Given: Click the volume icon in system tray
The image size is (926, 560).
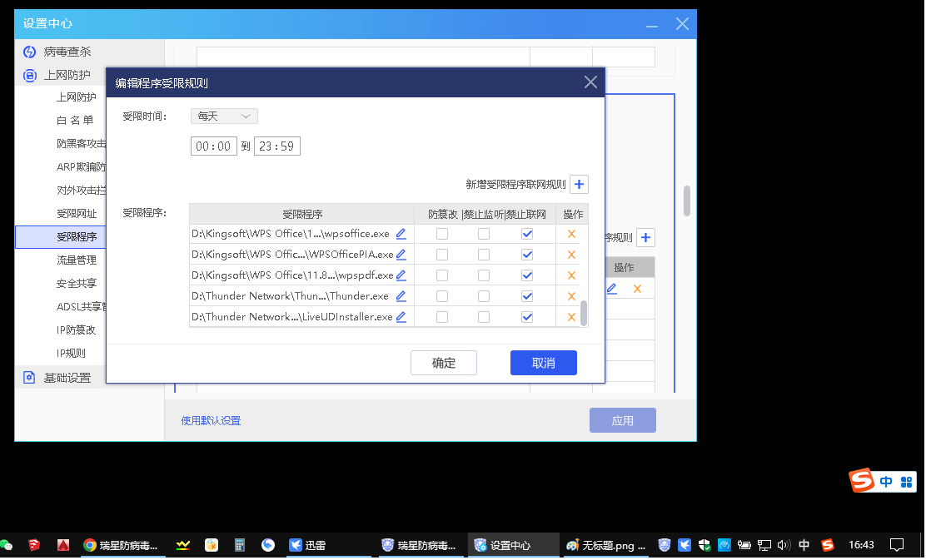Looking at the screenshot, I should click(x=783, y=545).
